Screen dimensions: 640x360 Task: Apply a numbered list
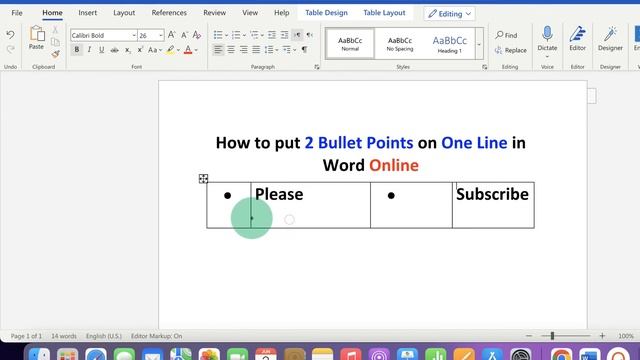click(236, 35)
